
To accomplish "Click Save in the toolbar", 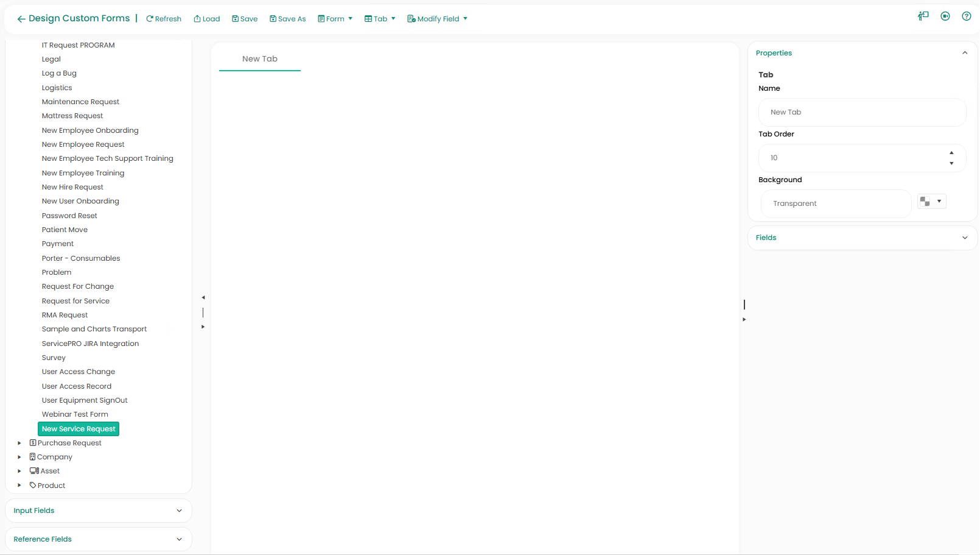I will (x=245, y=19).
